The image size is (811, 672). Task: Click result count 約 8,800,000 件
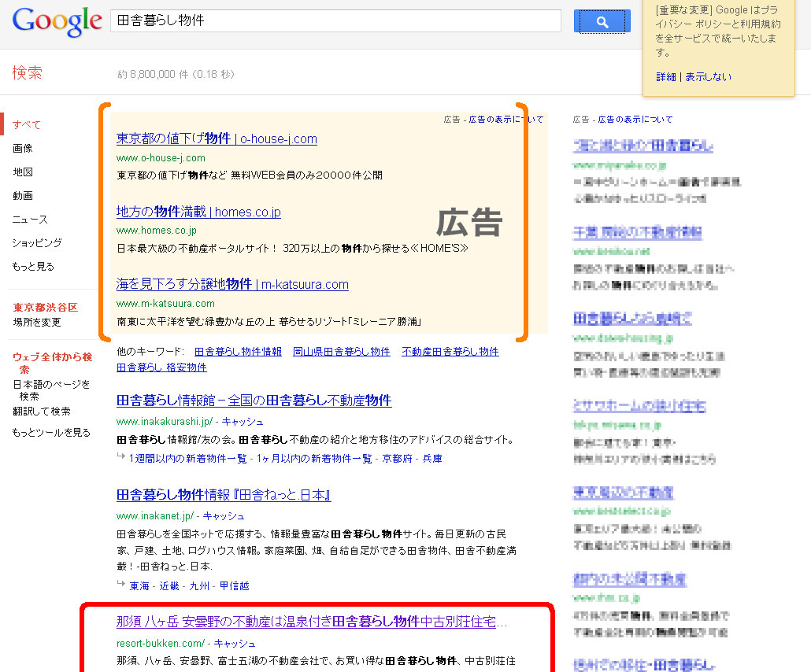[153, 75]
